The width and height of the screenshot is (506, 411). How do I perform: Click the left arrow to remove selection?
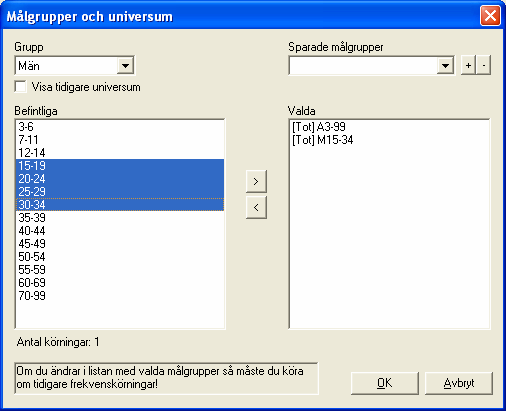point(256,207)
